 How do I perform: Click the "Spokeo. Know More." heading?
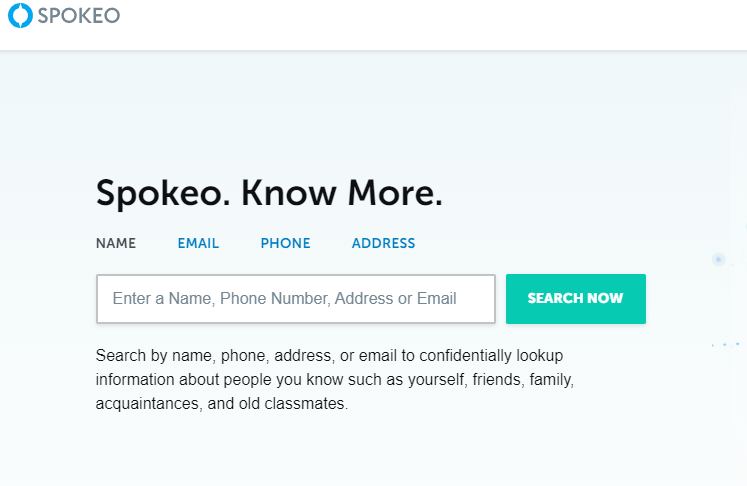(x=269, y=193)
